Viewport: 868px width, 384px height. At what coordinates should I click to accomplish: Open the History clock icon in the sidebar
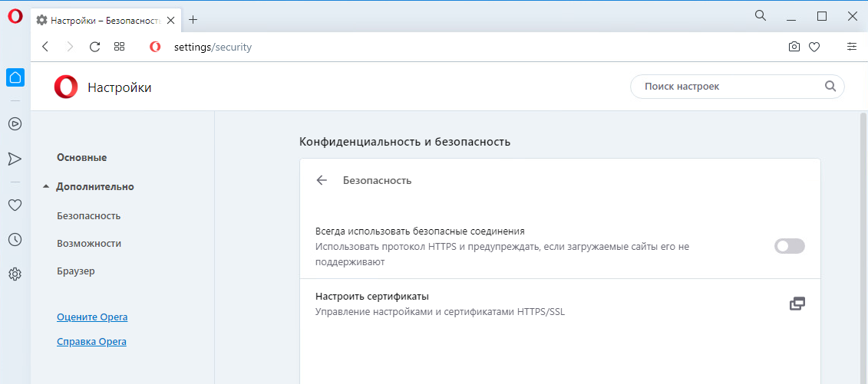(x=15, y=239)
